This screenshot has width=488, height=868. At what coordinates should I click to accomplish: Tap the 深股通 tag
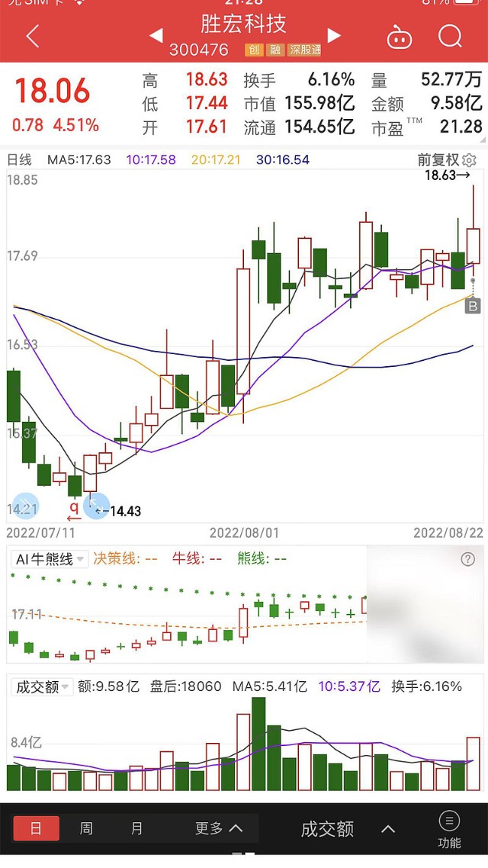coord(306,50)
